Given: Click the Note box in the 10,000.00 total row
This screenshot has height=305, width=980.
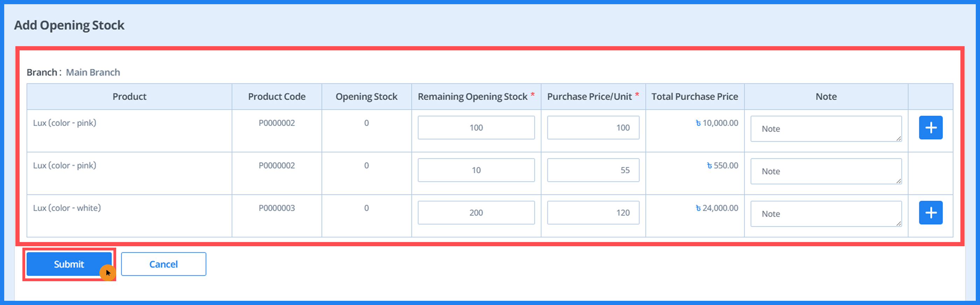Looking at the screenshot, I should click(826, 129).
